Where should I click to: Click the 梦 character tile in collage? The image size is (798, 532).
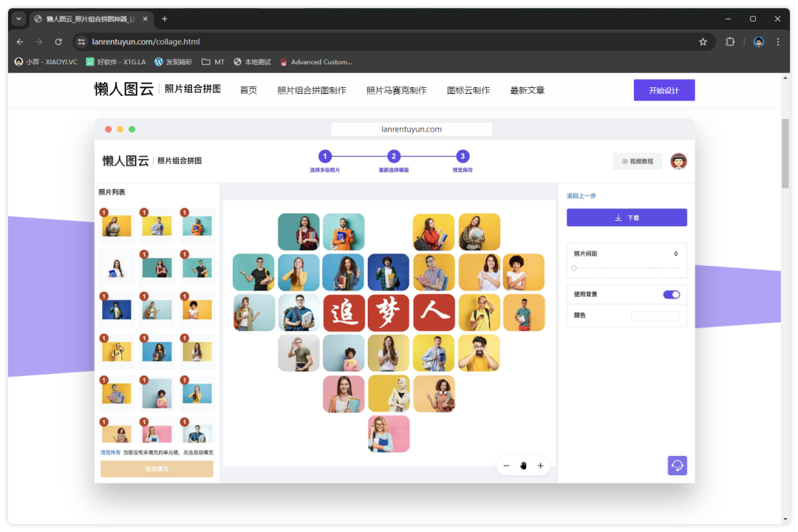[x=389, y=313]
